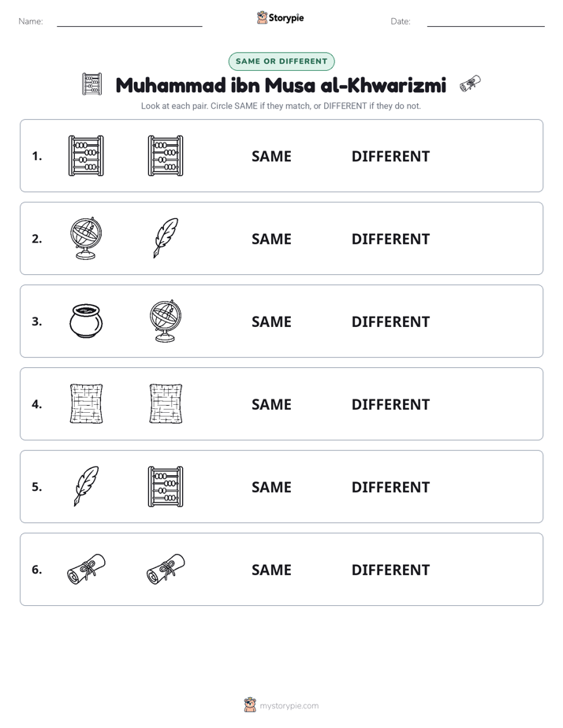563x728 pixels.
Task: Choose SAME for pair 1
Action: (x=271, y=157)
